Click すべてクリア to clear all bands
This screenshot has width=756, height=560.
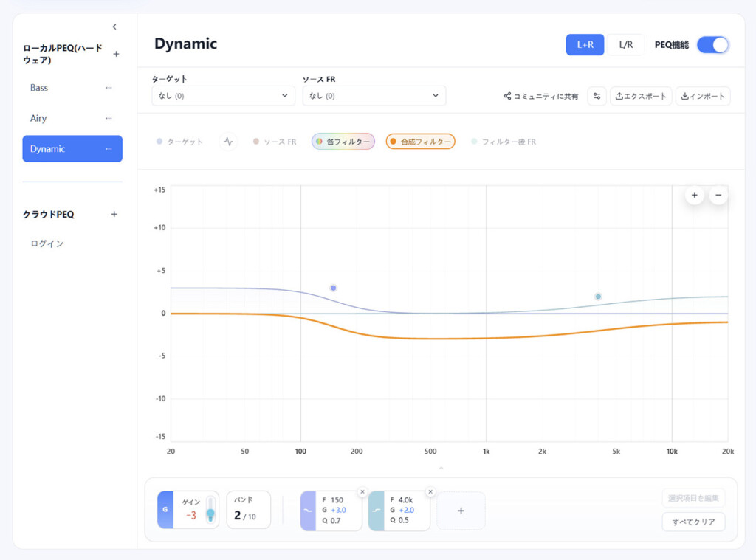pyautogui.click(x=693, y=522)
